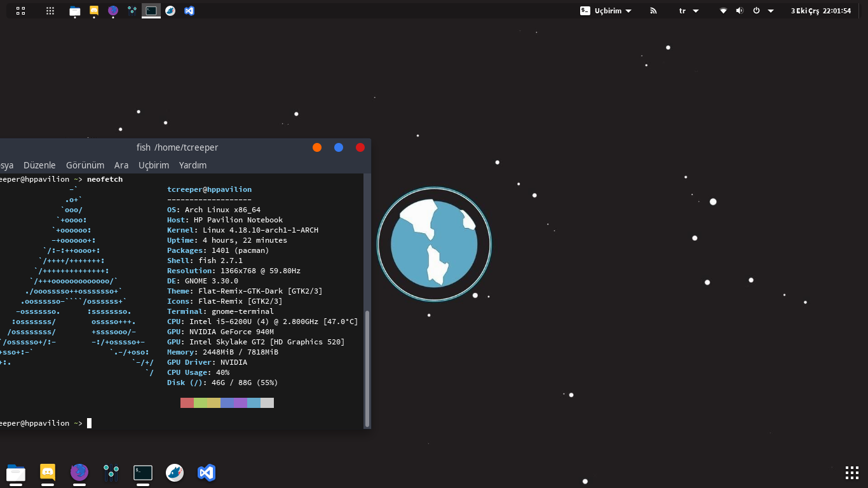Click the 'Terminal: gnome-terminal' line
Image resolution: width=868 pixels, height=488 pixels.
[220, 311]
